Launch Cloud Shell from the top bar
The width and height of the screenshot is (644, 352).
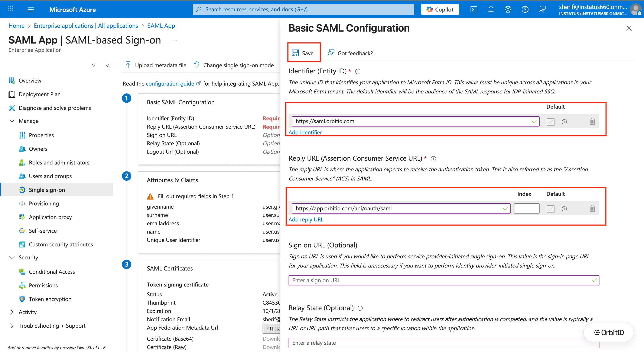click(474, 10)
